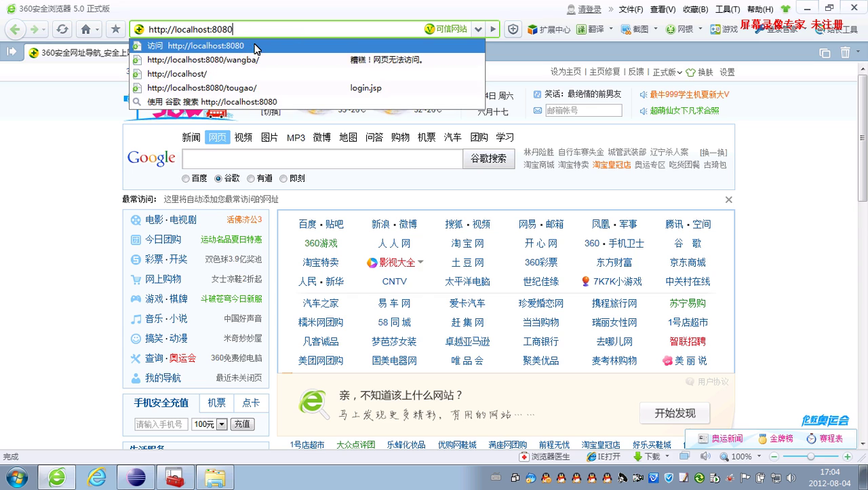Viewport: 868px width, 490px height.
Task: Click the Refresh page icon
Action: [62, 29]
